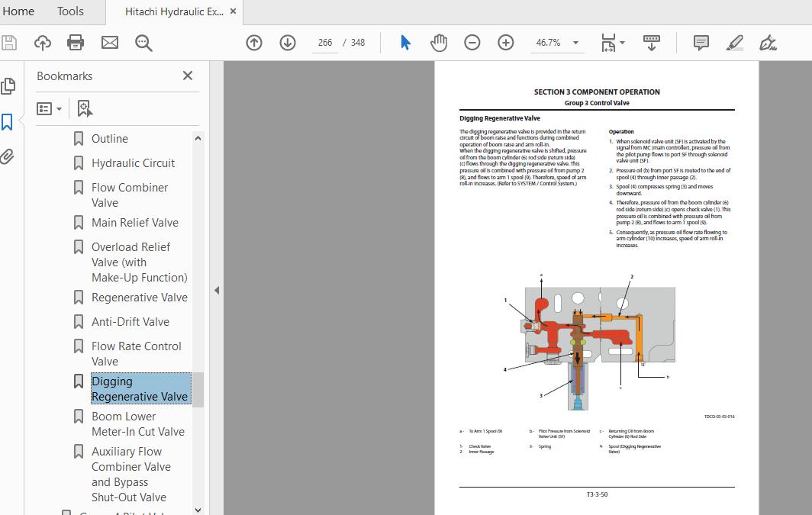Switch to the Tools tab

[70, 11]
